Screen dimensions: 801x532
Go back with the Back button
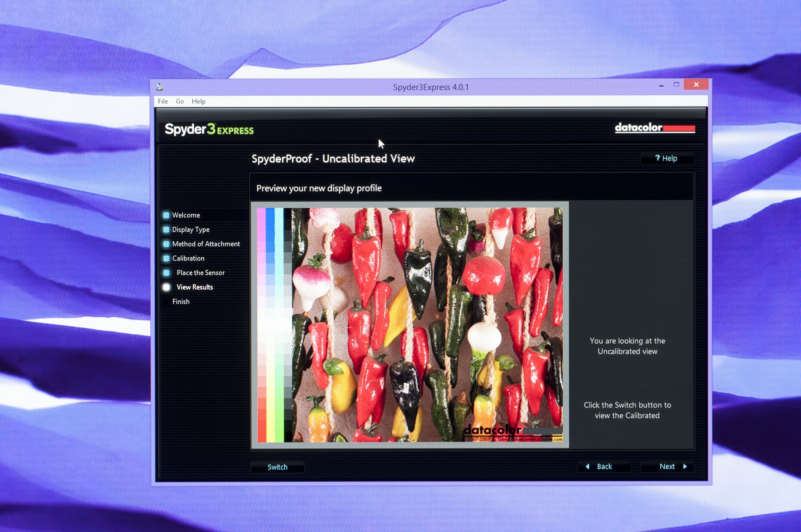click(x=604, y=466)
